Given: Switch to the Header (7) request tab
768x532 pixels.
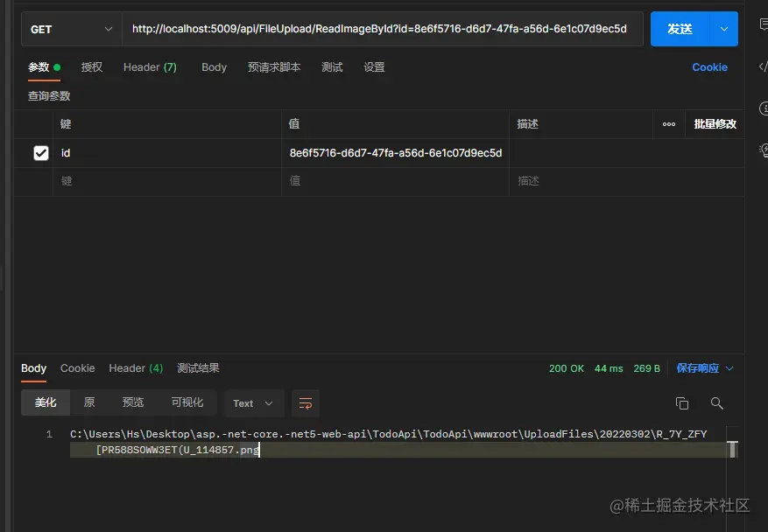Looking at the screenshot, I should pos(150,66).
